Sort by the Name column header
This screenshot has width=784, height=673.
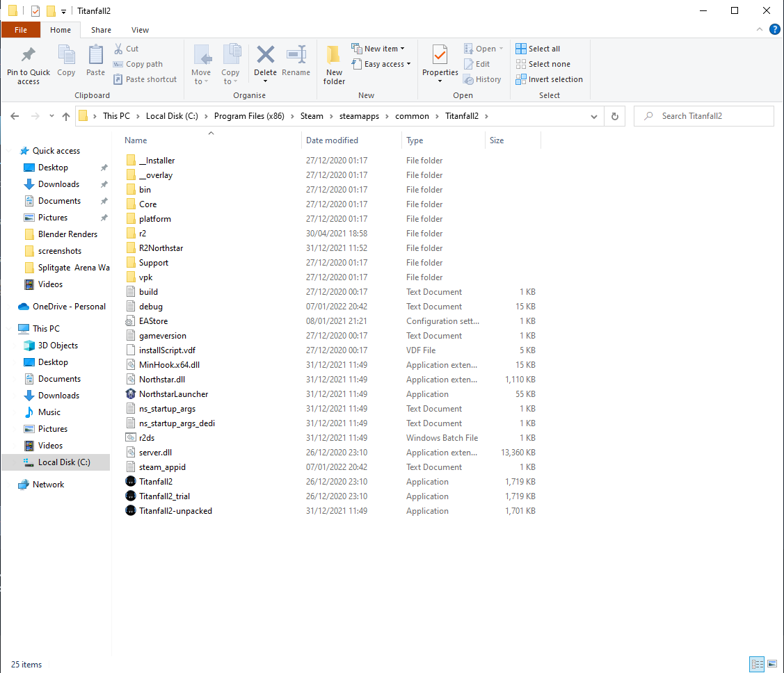[211, 140]
